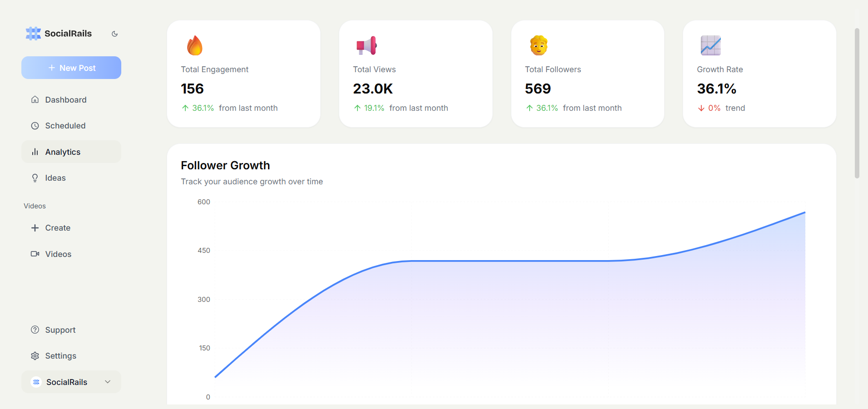The height and width of the screenshot is (409, 868).
Task: Open Support help icon
Action: [x=35, y=330]
